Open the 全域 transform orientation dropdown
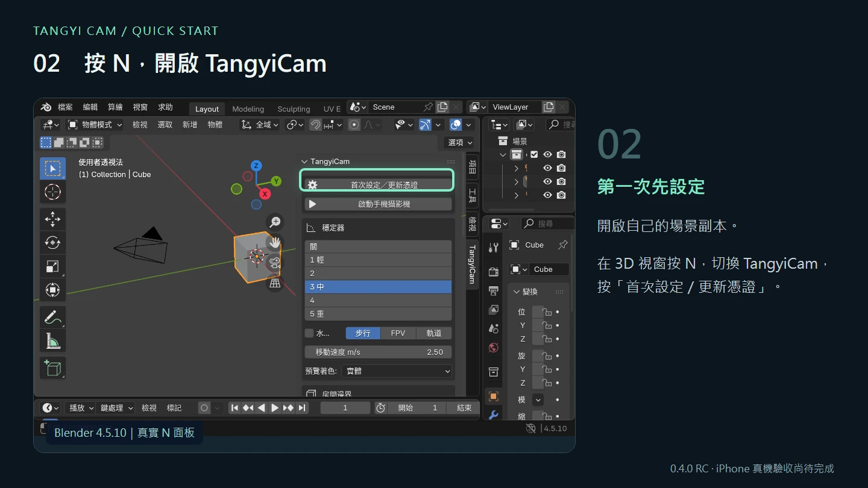Screen dimensions: 868x488 coord(260,125)
